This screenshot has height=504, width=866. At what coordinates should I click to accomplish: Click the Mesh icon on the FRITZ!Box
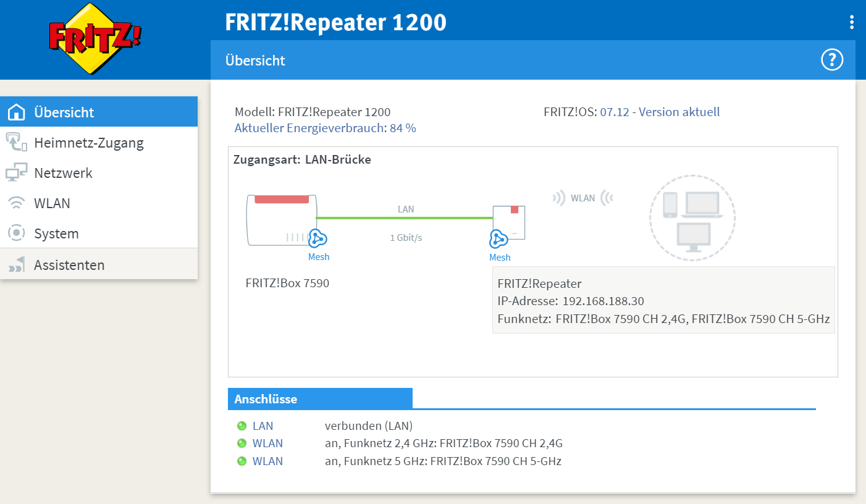(x=317, y=238)
